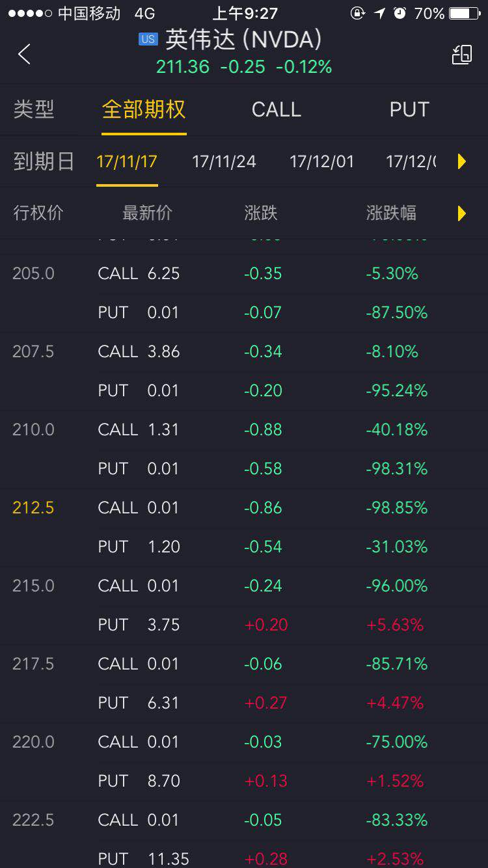Expand more columns arrow beside 涨跌幅

(x=462, y=213)
